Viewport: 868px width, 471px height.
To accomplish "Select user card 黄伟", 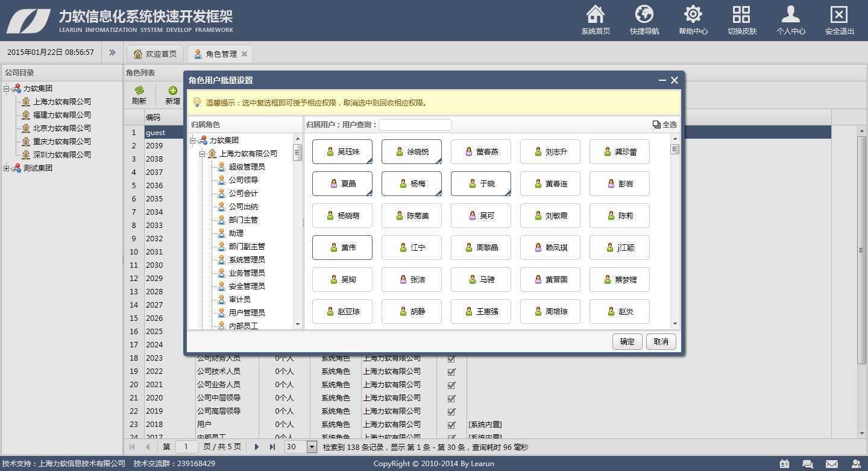I will click(x=342, y=247).
